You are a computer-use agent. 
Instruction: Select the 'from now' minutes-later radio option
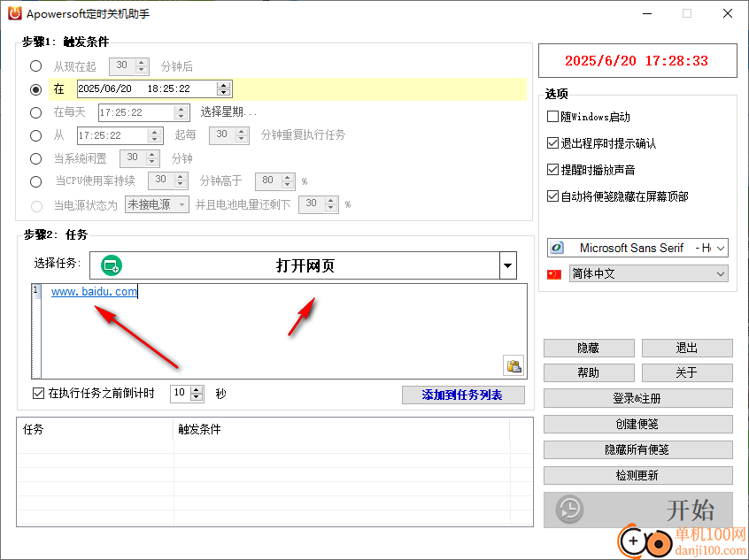point(35,65)
